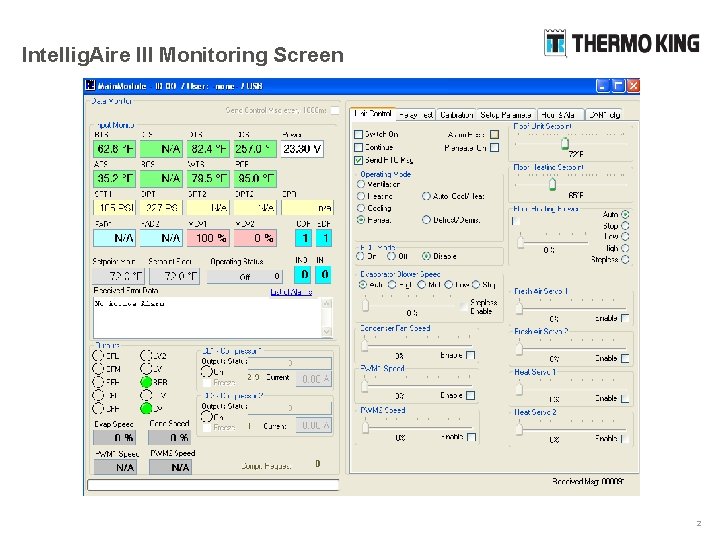Click the status bar field at bottom left
The width and height of the screenshot is (720, 540).
tap(213, 485)
